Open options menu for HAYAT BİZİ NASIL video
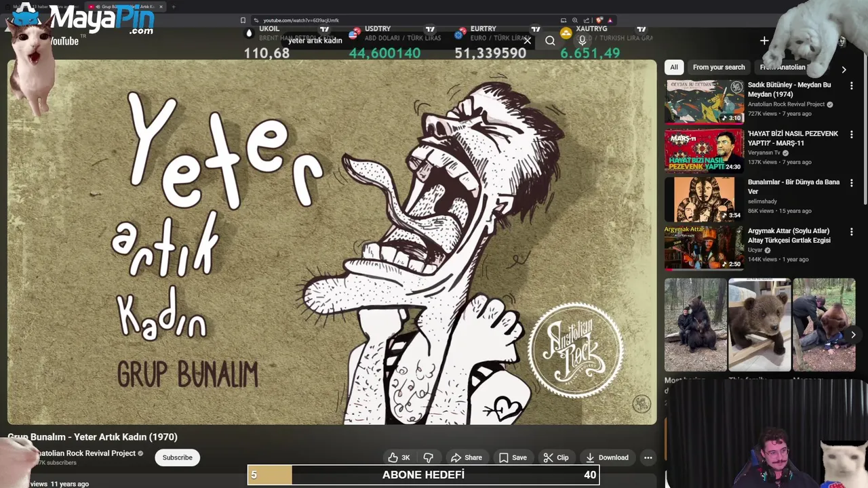This screenshot has height=488, width=868. [x=851, y=134]
